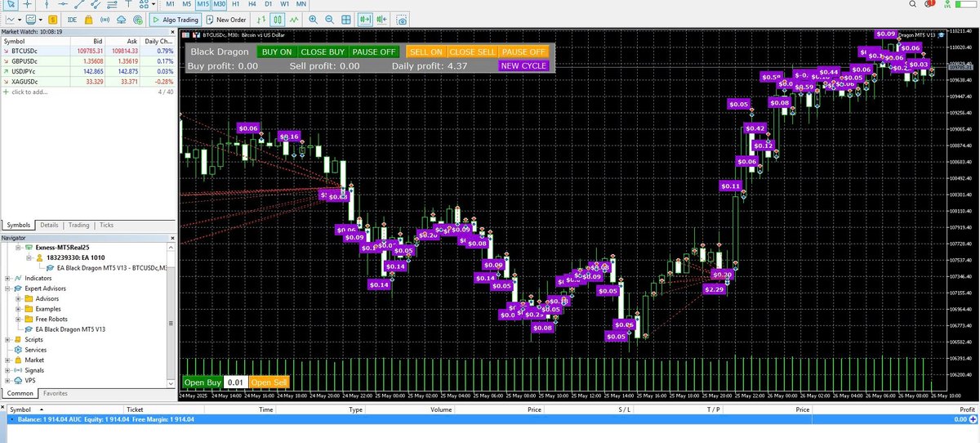Select the trendline drawing tool
The width and height of the screenshot is (980, 443).
[x=79, y=4]
